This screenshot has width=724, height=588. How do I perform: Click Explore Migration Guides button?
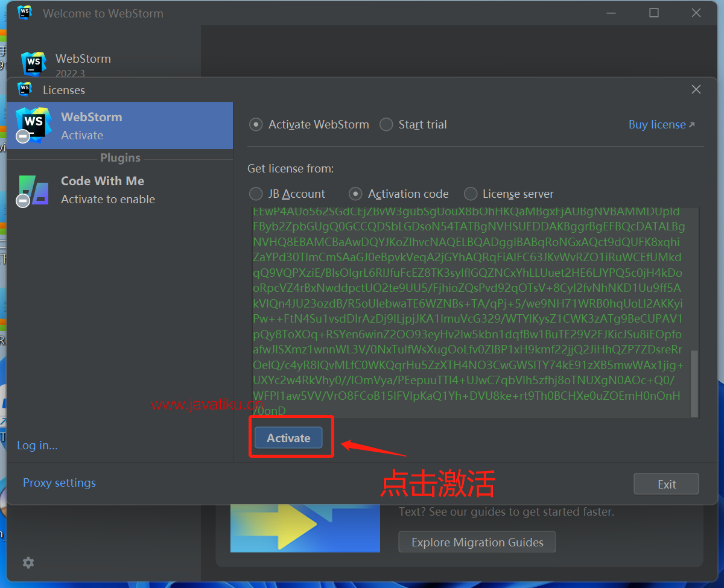(x=477, y=542)
